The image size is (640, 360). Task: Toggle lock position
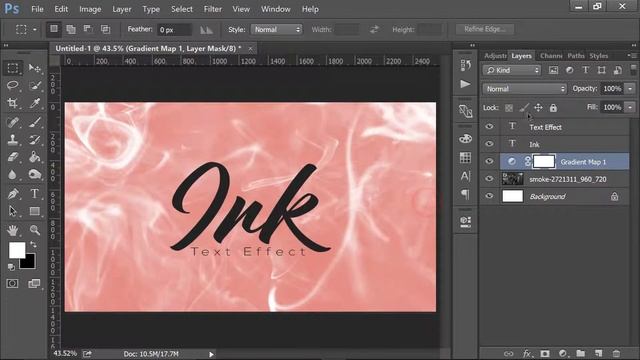click(538, 107)
